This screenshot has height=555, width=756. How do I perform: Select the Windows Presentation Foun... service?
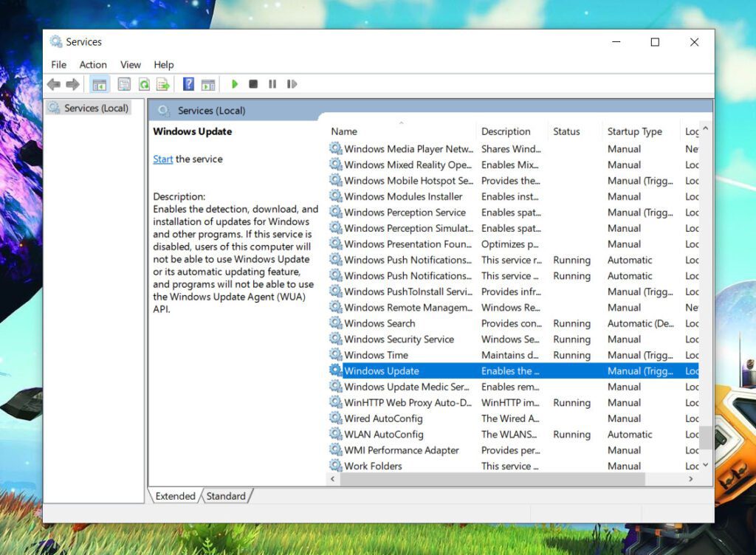pos(408,244)
